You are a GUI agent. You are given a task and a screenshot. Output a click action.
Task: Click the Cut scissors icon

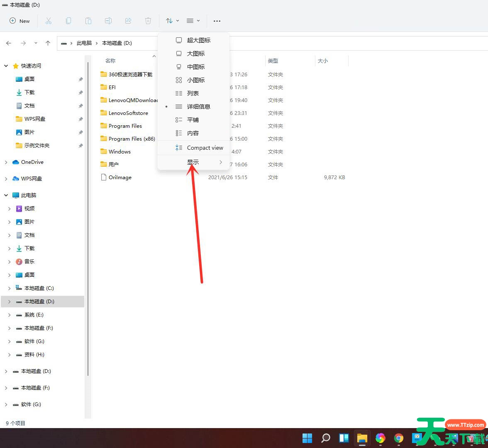coord(49,21)
